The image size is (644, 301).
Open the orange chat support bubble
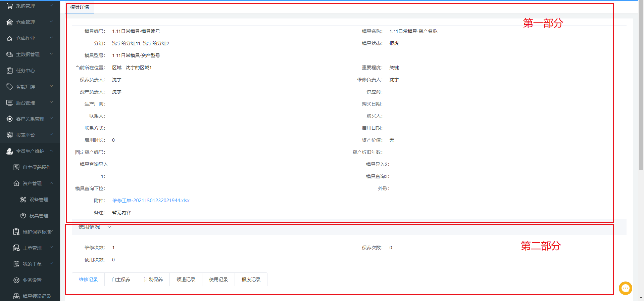pos(625,288)
